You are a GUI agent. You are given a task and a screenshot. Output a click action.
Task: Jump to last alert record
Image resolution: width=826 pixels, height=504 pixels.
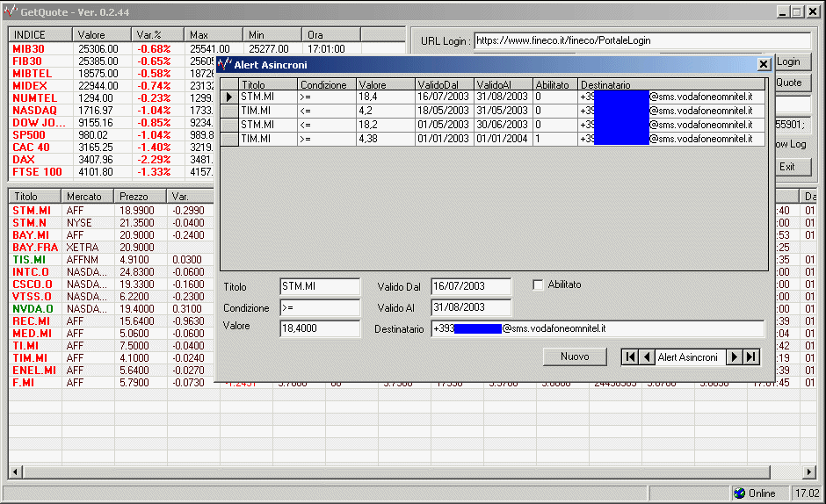click(751, 356)
